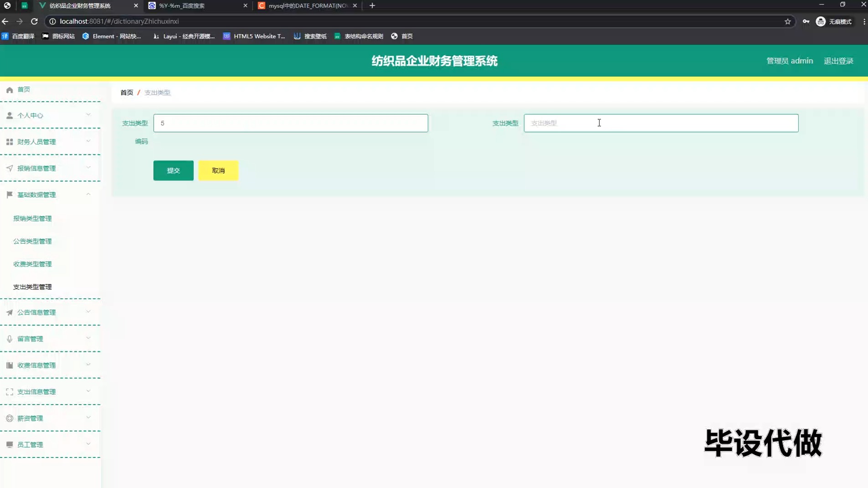Reload the page with the refresh icon
This screenshot has height=488, width=868.
tap(34, 21)
